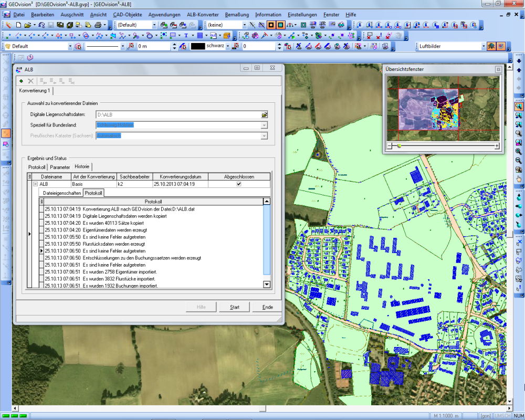Click the Hilfe button in ALB dialog
Image resolution: width=525 pixels, height=420 pixels.
coord(201,307)
